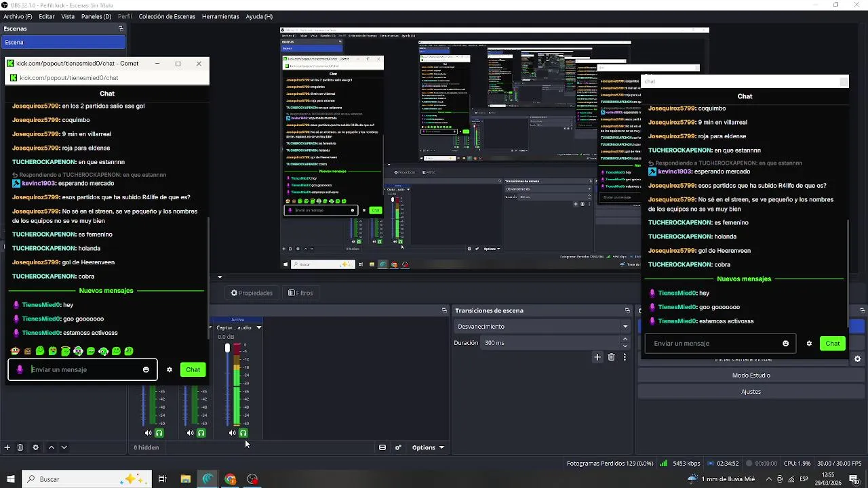Image resolution: width=868 pixels, height=488 pixels.
Task: Click kevinc1903 username in the Kick popout chat
Action: [39, 183]
